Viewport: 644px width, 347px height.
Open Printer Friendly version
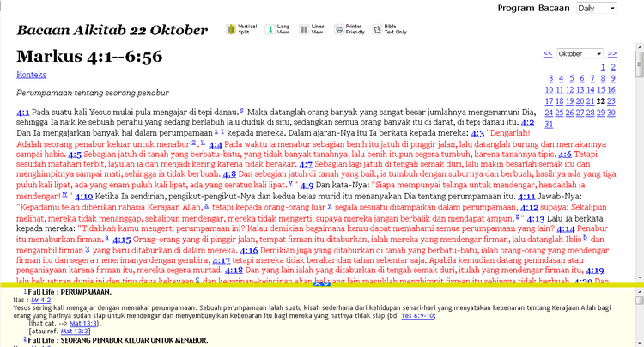coord(349,29)
